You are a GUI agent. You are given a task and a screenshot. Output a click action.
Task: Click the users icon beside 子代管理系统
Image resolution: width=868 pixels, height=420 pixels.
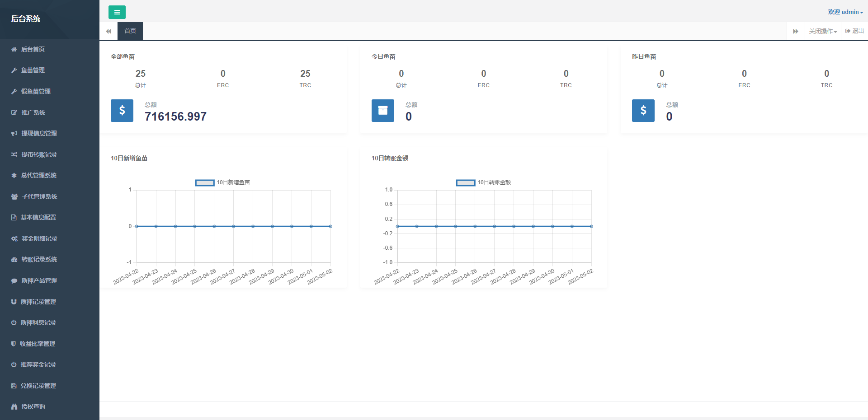point(14,196)
